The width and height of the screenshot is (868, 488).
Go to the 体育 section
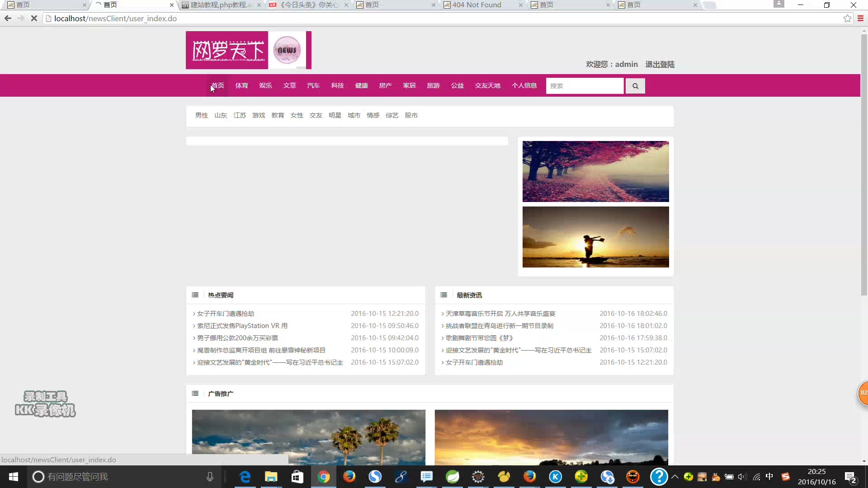(x=241, y=85)
